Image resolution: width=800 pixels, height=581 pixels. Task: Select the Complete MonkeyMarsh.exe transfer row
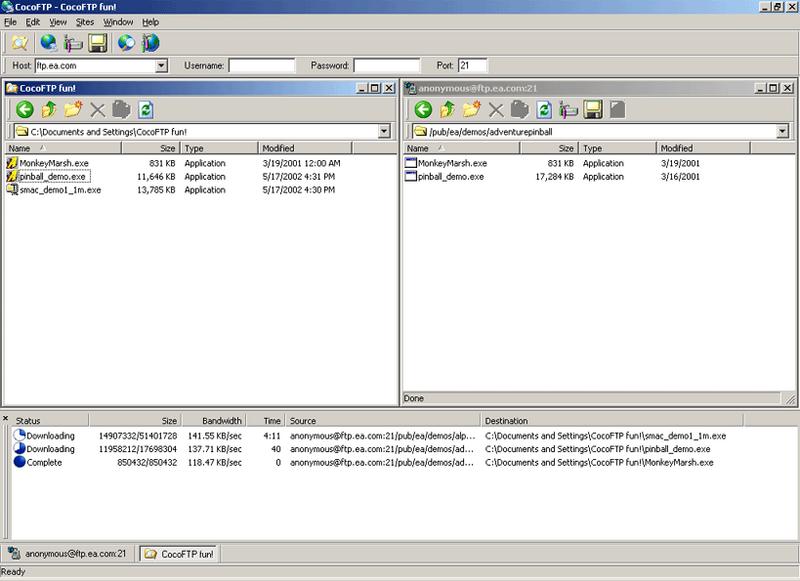[403, 462]
